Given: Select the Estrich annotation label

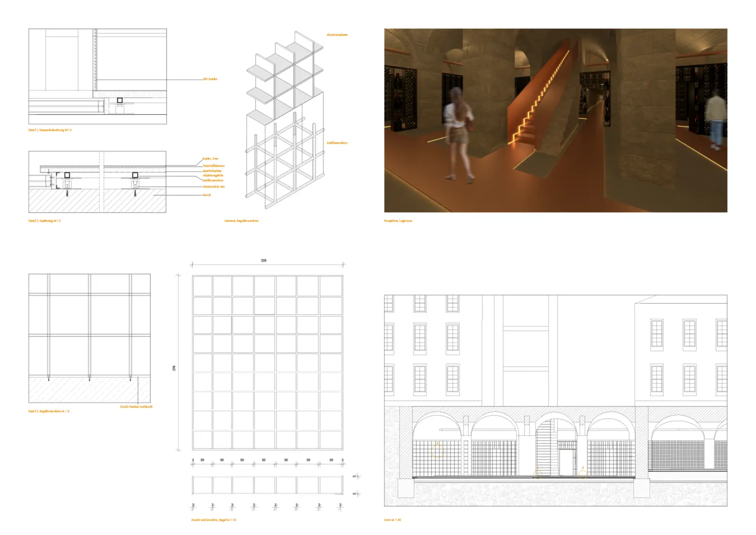Looking at the screenshot, I should 207,195.
